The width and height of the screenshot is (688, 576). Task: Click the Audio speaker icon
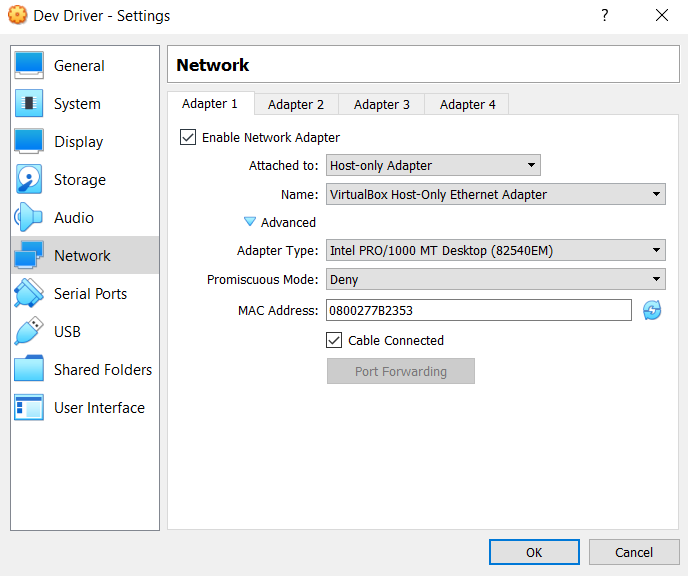pos(29,217)
